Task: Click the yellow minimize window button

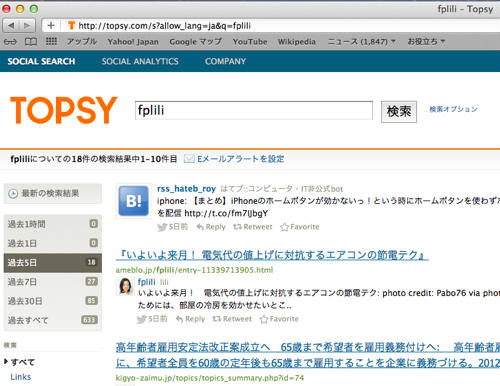Action: point(20,9)
